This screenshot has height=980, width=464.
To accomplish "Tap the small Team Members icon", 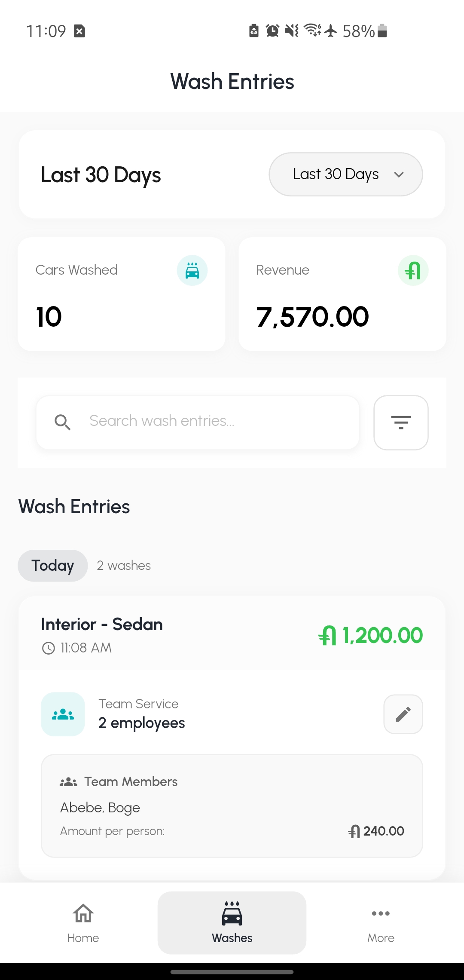I will pos(68,782).
